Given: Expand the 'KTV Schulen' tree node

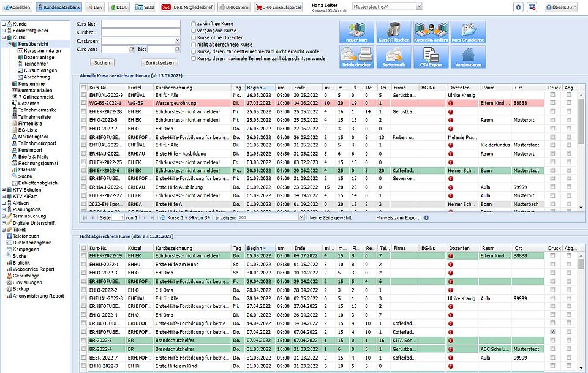Looking at the screenshot, I should tap(4, 190).
